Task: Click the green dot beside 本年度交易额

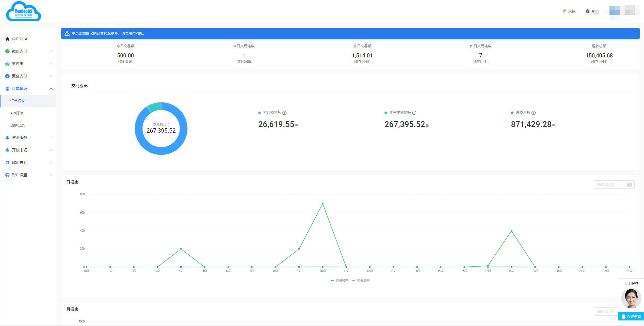Action: click(386, 113)
